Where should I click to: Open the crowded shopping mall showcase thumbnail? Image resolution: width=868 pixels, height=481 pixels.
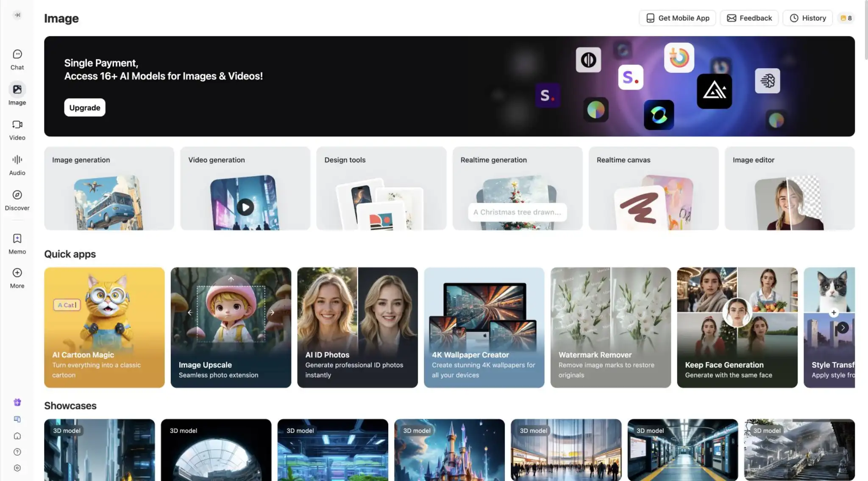pyautogui.click(x=566, y=450)
